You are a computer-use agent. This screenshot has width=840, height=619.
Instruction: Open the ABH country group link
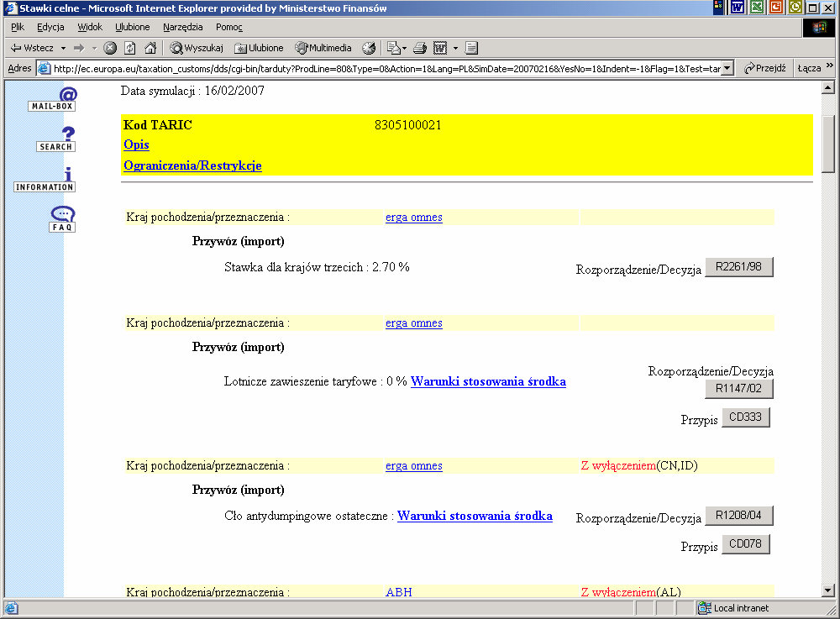[x=399, y=591]
